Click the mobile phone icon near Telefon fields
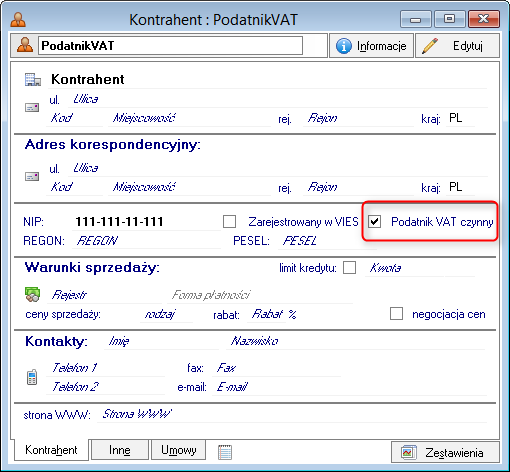This screenshot has width=510, height=472. (x=32, y=377)
